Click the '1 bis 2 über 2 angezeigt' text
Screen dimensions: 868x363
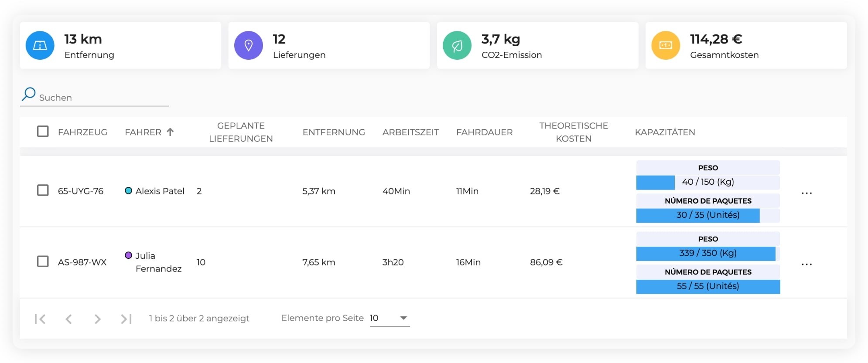(x=199, y=319)
